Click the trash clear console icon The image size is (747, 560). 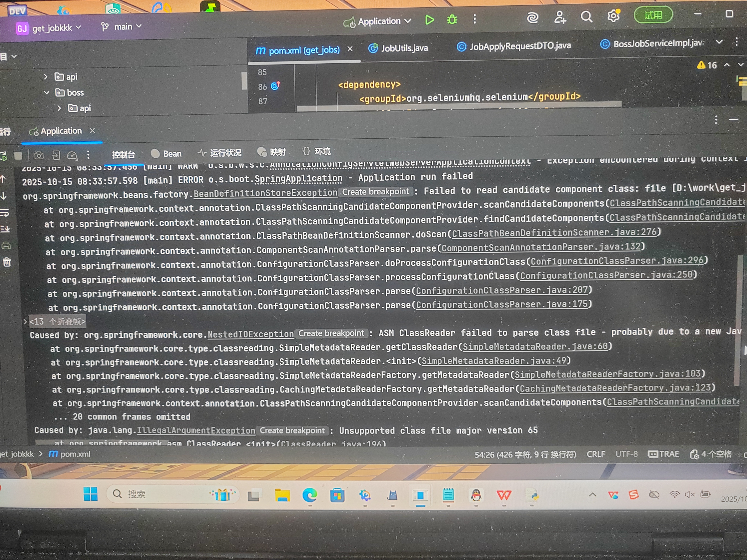[x=7, y=262]
